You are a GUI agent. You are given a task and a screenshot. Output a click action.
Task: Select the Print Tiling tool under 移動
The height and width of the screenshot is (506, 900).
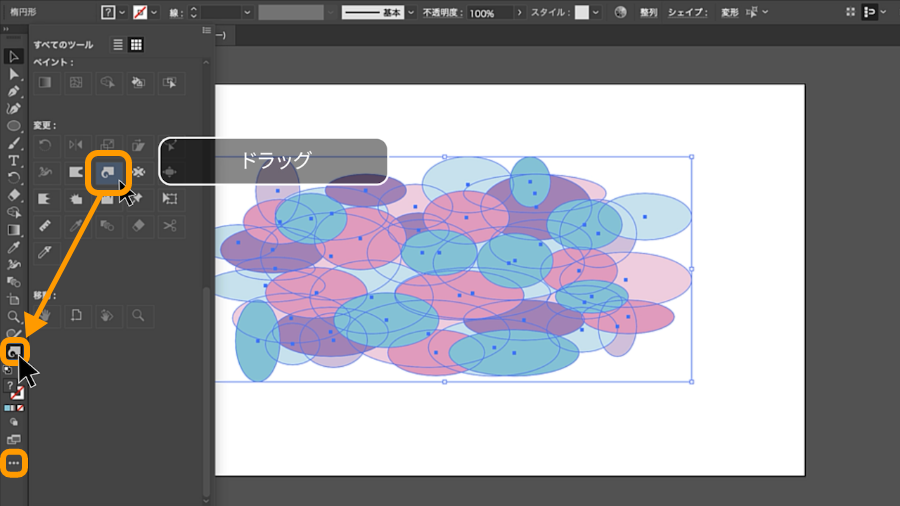[x=76, y=316]
